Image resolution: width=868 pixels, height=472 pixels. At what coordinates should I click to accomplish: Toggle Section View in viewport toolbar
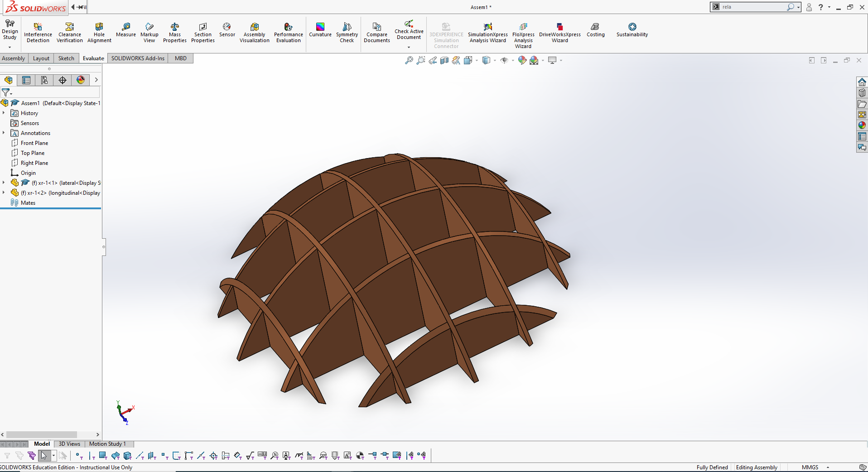tap(444, 60)
